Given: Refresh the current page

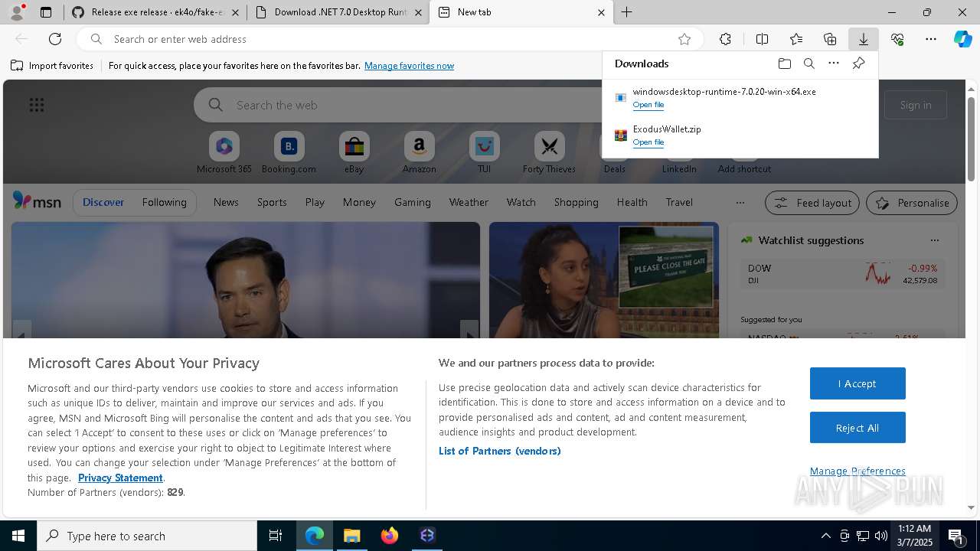Looking at the screenshot, I should pos(55,39).
